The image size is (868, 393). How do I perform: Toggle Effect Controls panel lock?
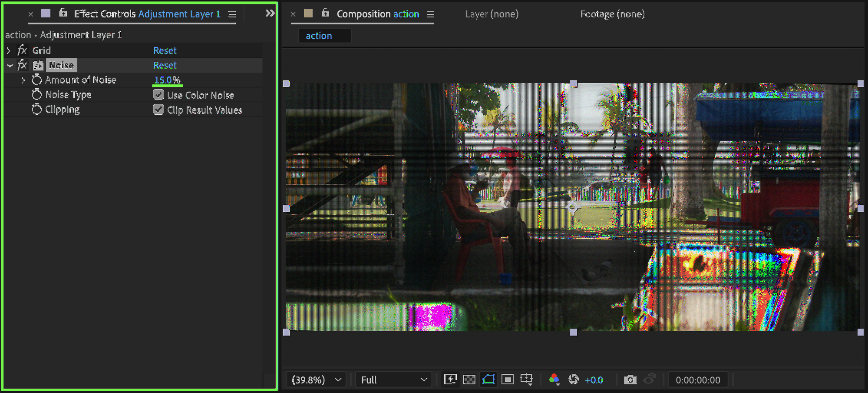(x=63, y=13)
